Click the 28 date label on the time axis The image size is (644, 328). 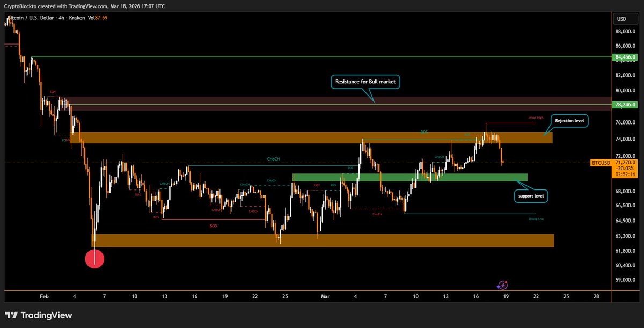pos(597,296)
